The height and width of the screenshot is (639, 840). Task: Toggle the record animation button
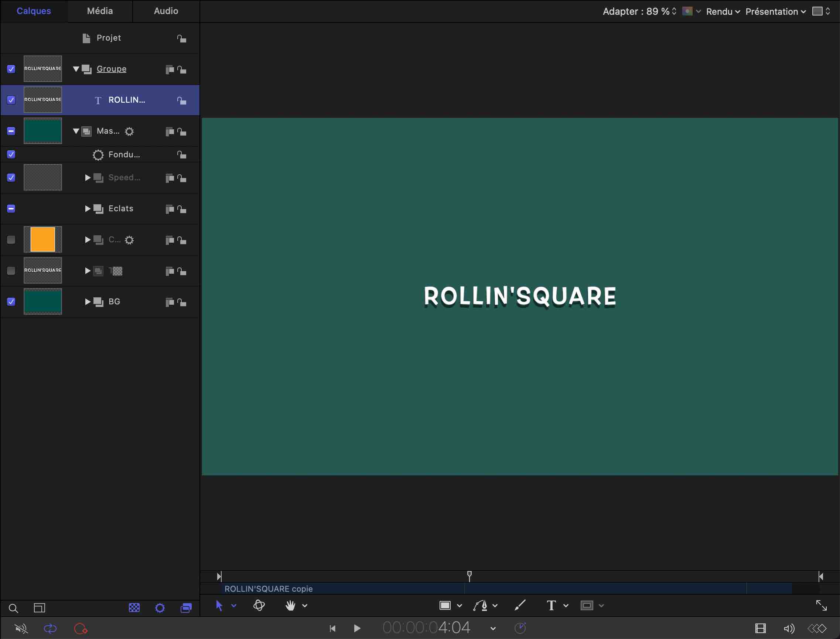(x=81, y=629)
